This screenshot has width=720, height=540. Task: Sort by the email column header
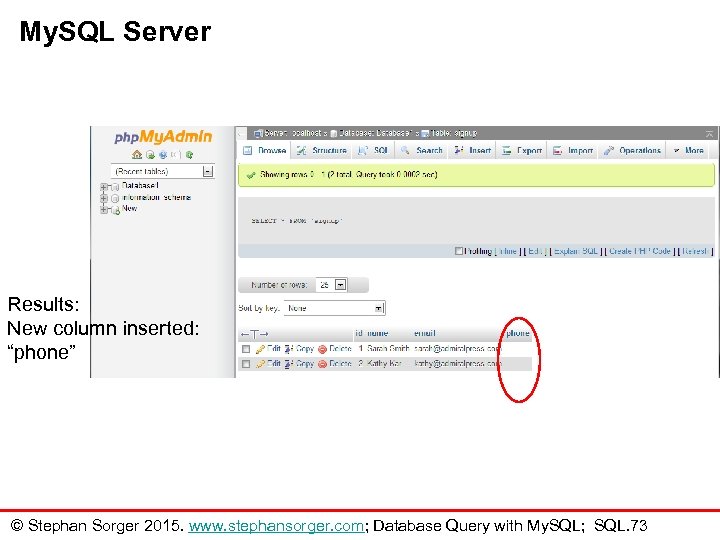coord(425,333)
